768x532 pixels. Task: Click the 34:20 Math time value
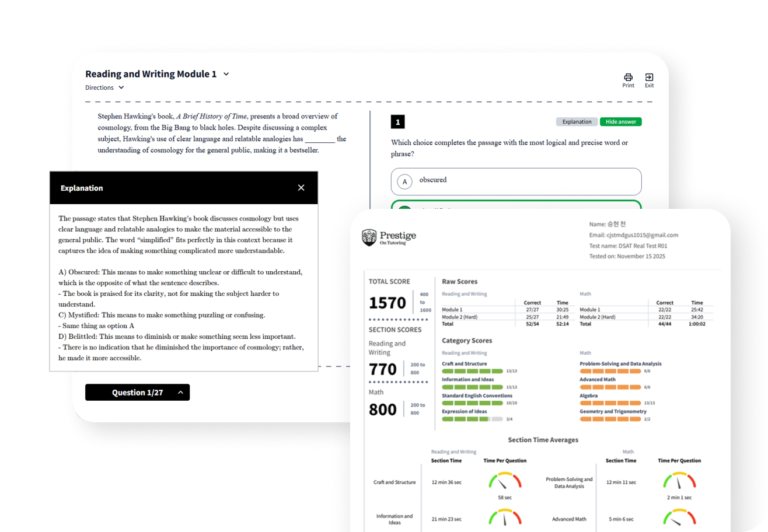point(697,317)
